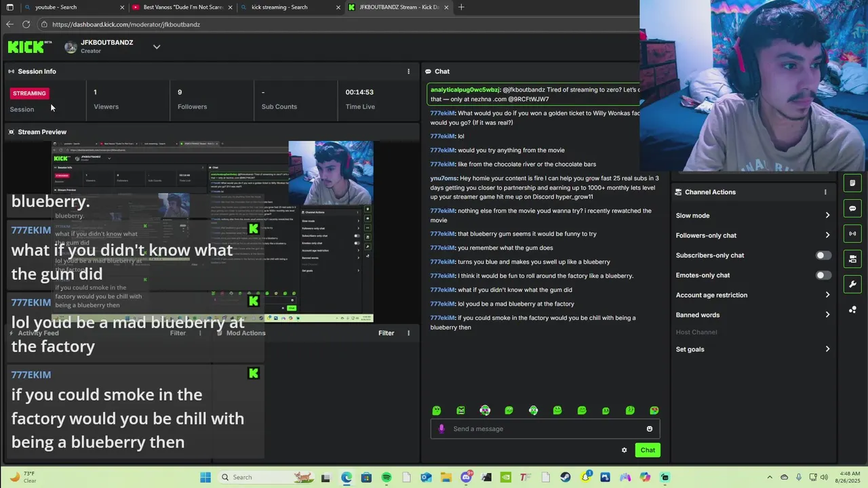Reload the page with the refresh icon
The height and width of the screenshot is (488, 868).
[x=26, y=24]
